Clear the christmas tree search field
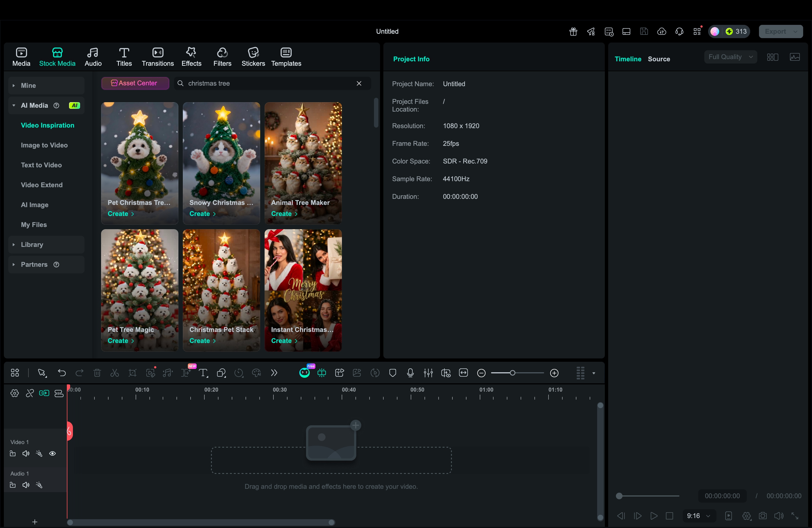Viewport: 812px width, 528px height. pos(359,83)
